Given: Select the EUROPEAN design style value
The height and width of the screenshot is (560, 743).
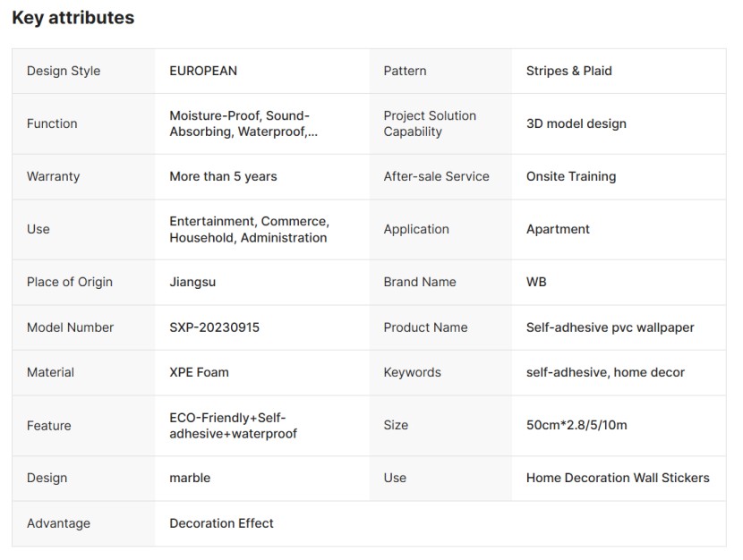Looking at the screenshot, I should click(x=203, y=71).
